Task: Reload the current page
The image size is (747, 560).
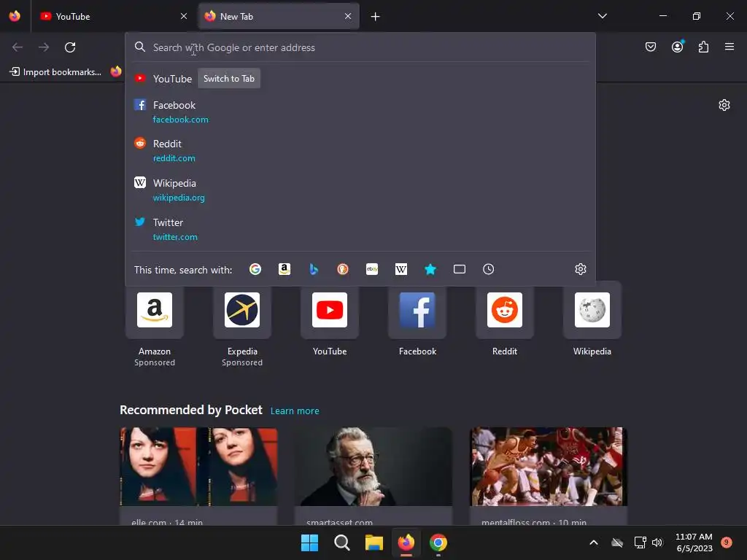Action: tap(70, 47)
